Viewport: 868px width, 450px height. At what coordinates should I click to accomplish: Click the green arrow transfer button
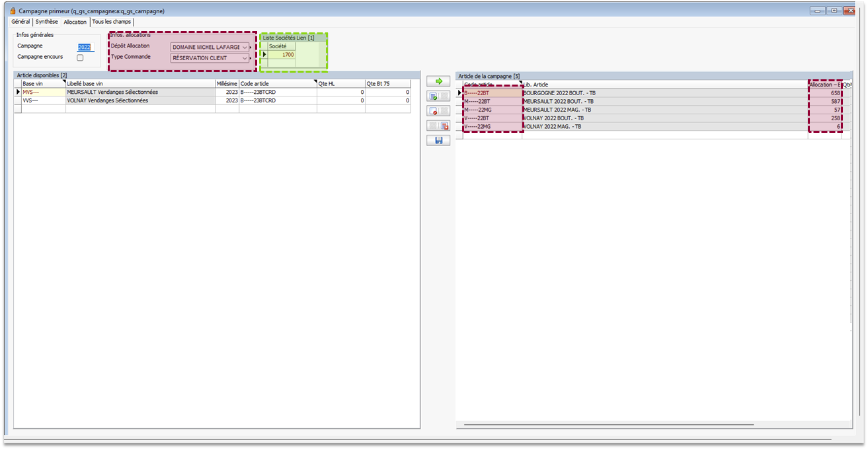tap(438, 81)
